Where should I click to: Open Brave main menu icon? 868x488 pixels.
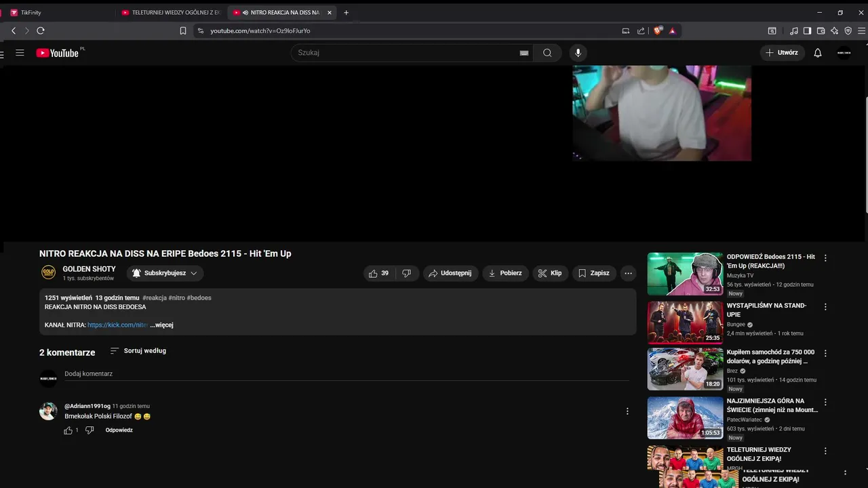tap(862, 30)
